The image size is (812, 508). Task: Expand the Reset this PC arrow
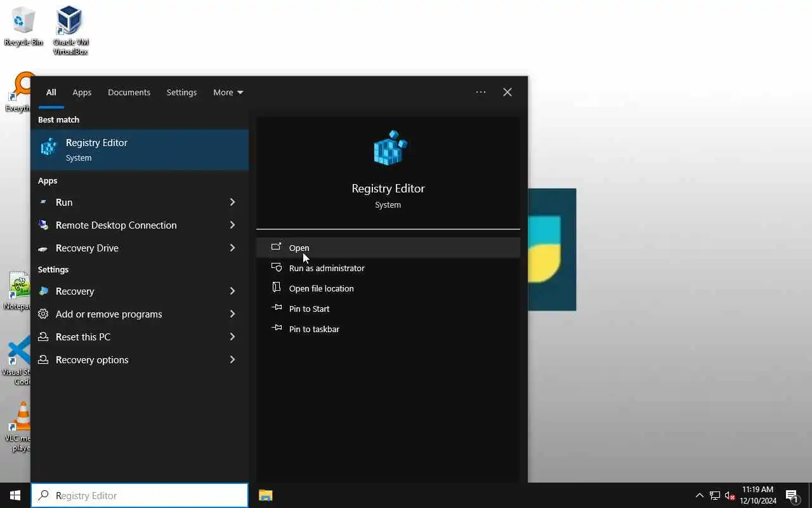click(232, 337)
